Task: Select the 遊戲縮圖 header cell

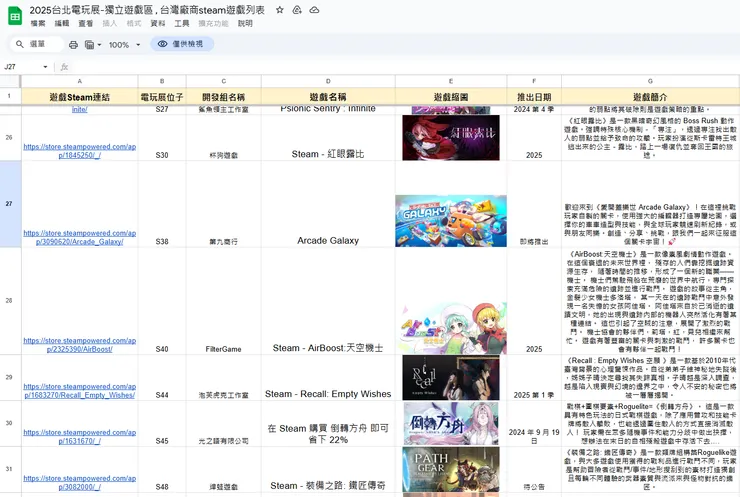Action: pos(451,97)
